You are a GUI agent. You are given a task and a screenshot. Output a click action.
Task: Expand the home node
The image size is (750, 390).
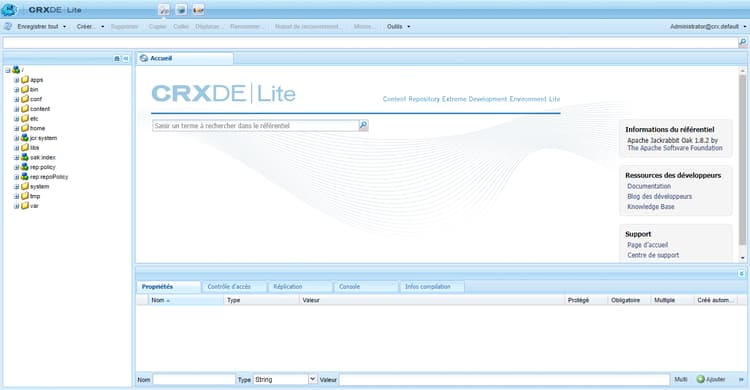click(x=16, y=128)
